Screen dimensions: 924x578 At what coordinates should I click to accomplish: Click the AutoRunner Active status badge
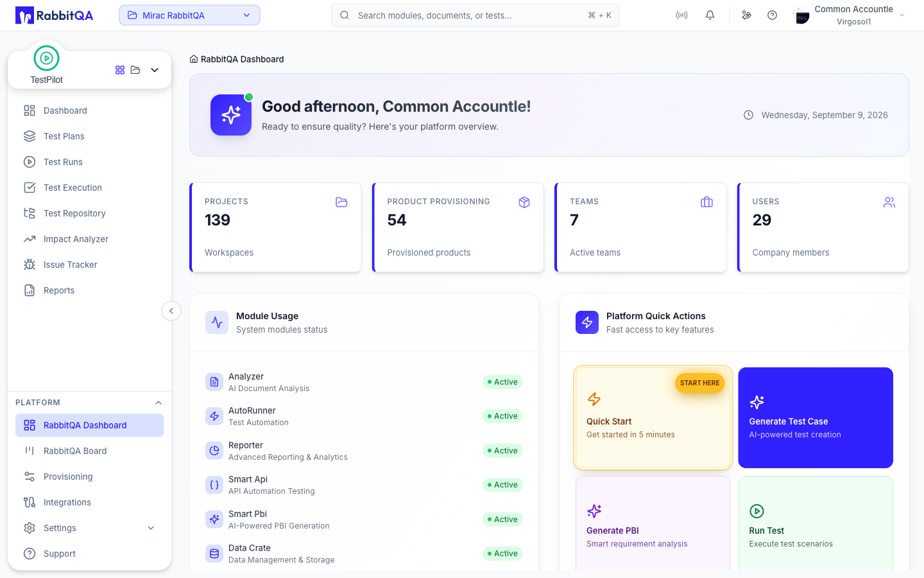[x=502, y=416]
